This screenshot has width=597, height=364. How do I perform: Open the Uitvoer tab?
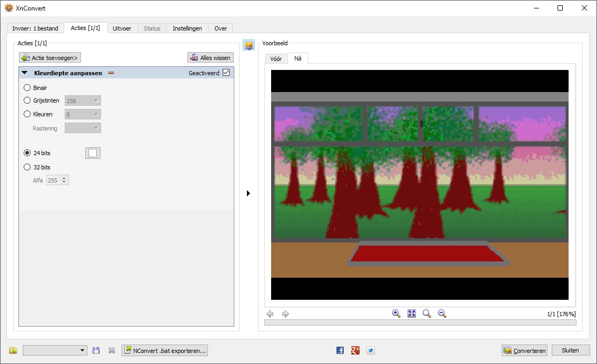(x=122, y=28)
